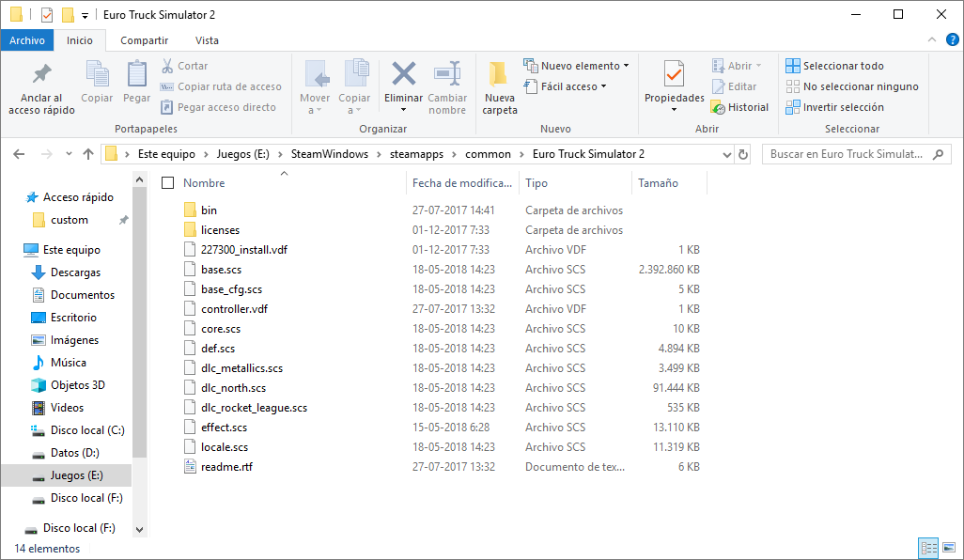Click Copiar ruta de acceso
Viewport: 964px width, 560px height.
pos(221,86)
